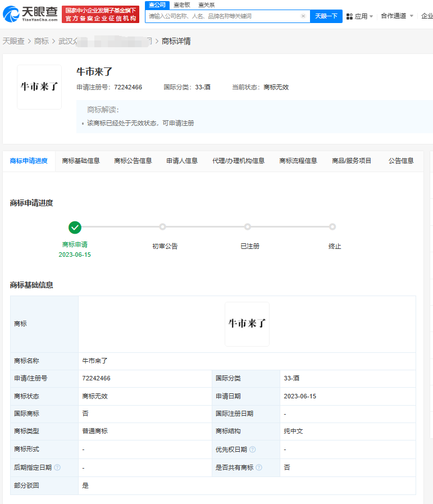Click table value 普通商标
This screenshot has width=433, height=504.
[95, 431]
